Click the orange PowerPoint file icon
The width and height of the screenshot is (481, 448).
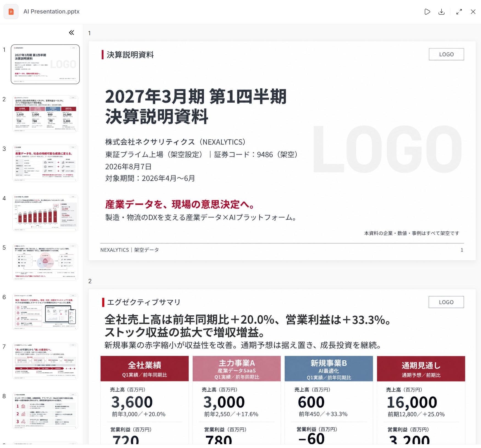[x=11, y=12]
